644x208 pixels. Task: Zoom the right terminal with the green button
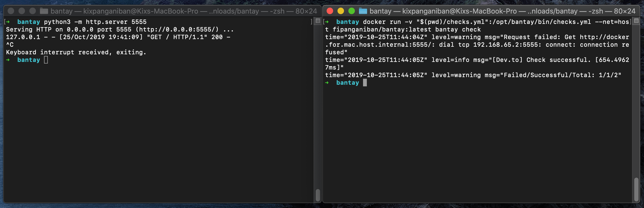tap(352, 11)
